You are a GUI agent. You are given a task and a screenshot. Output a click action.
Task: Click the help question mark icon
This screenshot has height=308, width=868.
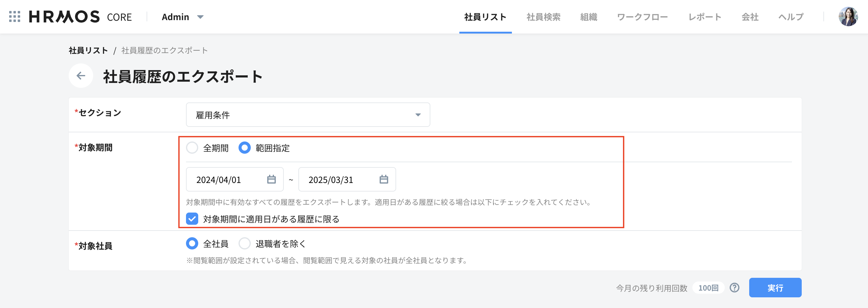point(734,288)
